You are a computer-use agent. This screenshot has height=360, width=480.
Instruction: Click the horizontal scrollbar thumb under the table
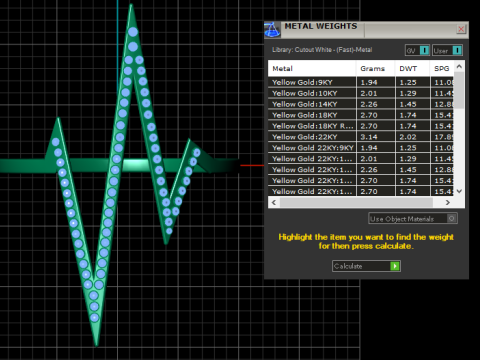[356, 202]
